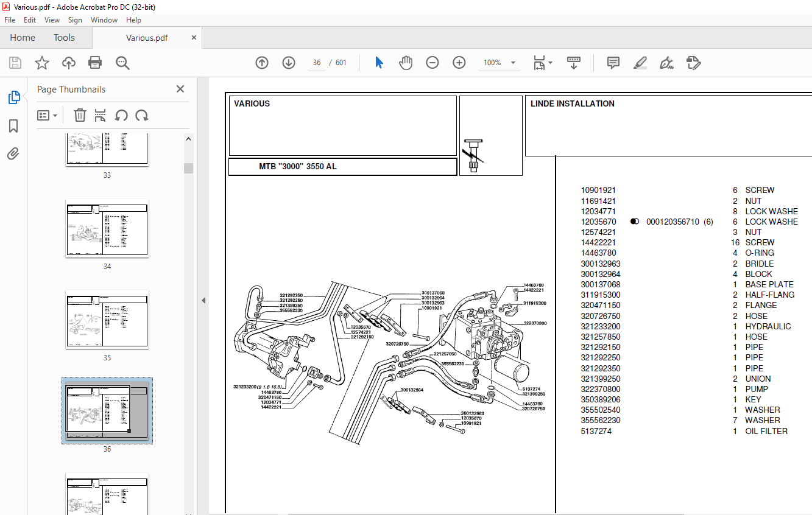812x515 pixels.
Task: Select page 34 thumbnail
Action: 107,228
